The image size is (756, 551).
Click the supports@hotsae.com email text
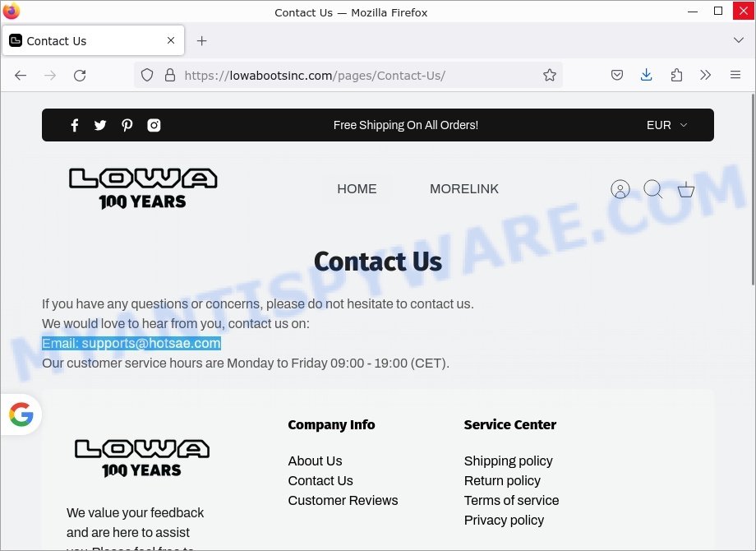151,344
